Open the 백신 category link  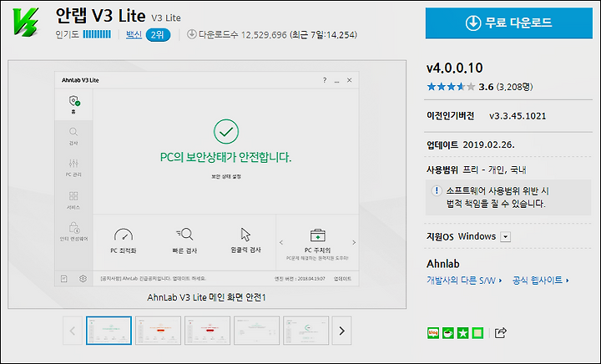point(134,35)
